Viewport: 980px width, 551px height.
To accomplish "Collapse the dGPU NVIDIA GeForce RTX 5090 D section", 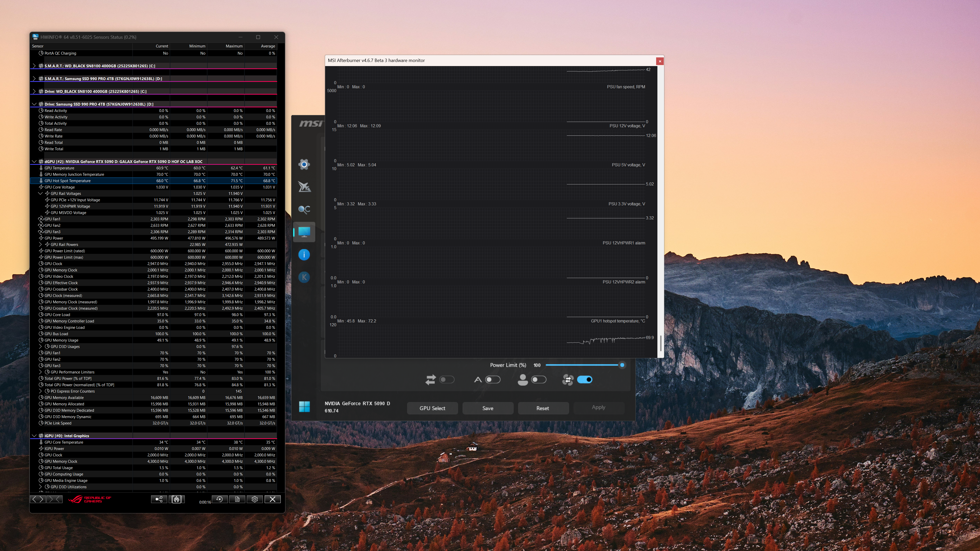I will click(x=34, y=162).
